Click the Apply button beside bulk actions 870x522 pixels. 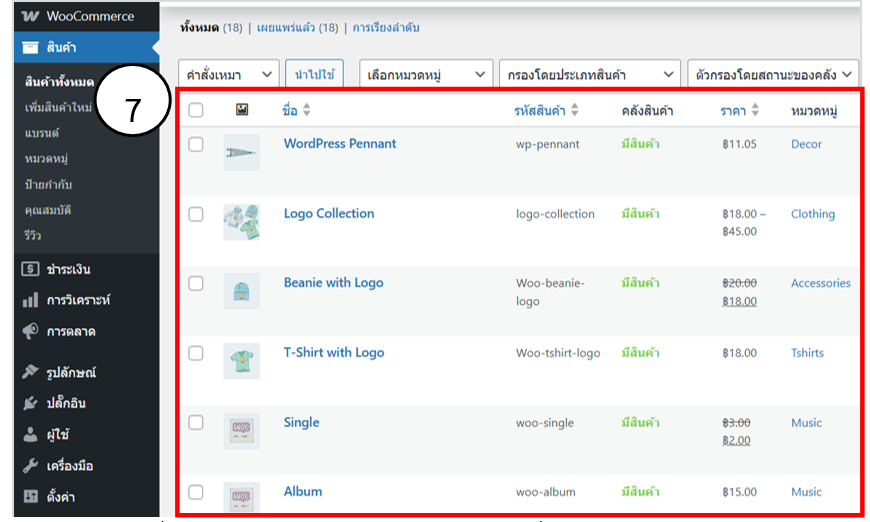click(314, 74)
